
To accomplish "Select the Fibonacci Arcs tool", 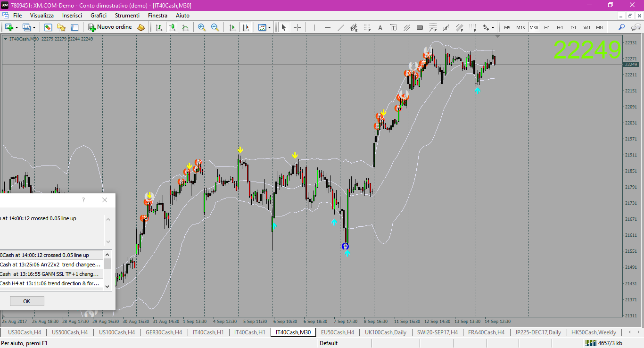I will (433, 27).
